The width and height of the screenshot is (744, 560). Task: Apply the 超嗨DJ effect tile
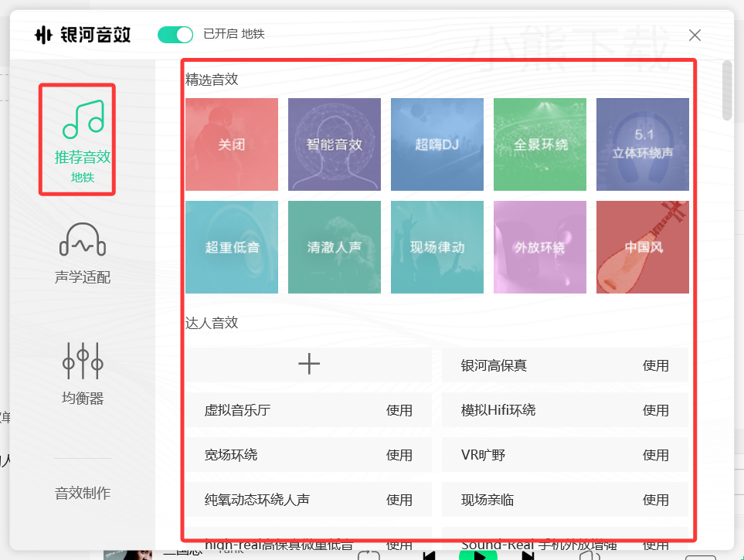tap(437, 144)
